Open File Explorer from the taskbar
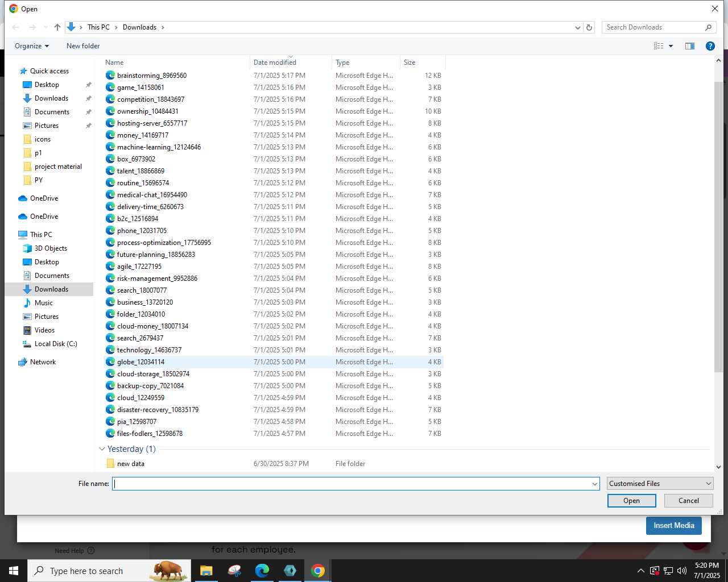 coord(206,571)
